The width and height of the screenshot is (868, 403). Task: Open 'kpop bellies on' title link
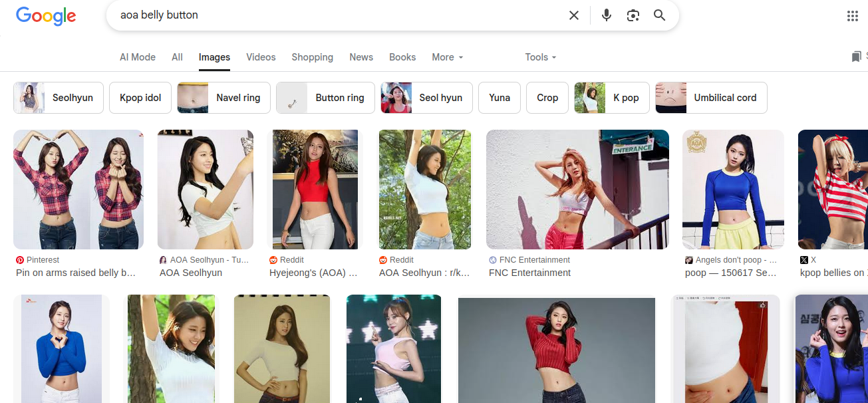(833, 273)
